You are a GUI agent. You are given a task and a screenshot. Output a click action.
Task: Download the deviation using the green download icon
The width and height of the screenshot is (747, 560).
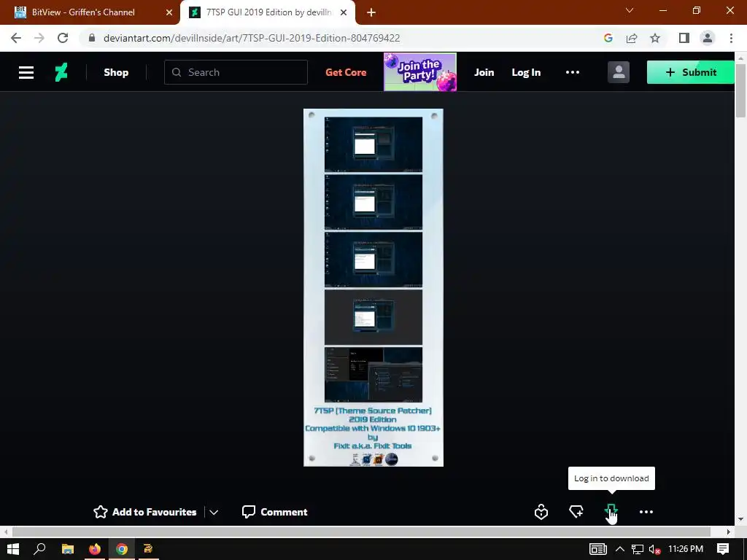[x=611, y=511]
